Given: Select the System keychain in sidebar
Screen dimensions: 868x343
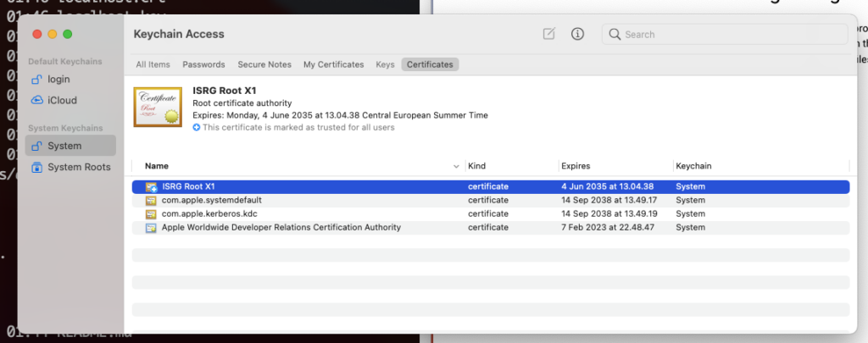Looking at the screenshot, I should (70, 146).
